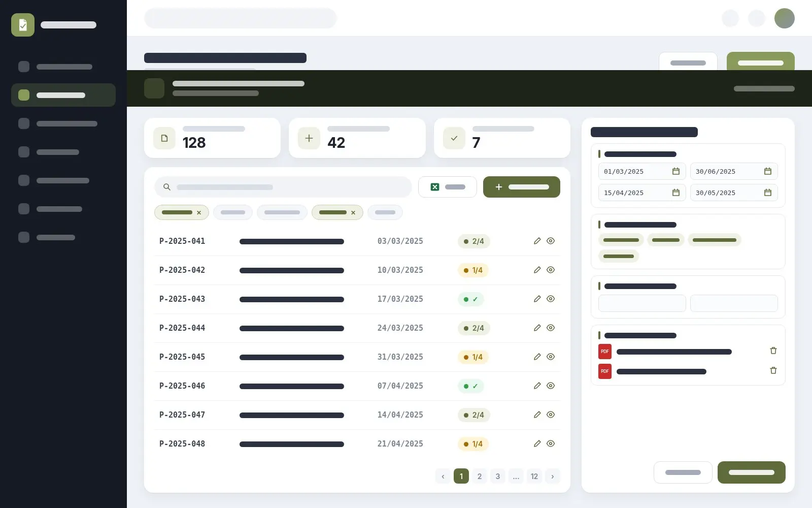
Task: View row P-2025-043 via eye icon
Action: tap(551, 299)
